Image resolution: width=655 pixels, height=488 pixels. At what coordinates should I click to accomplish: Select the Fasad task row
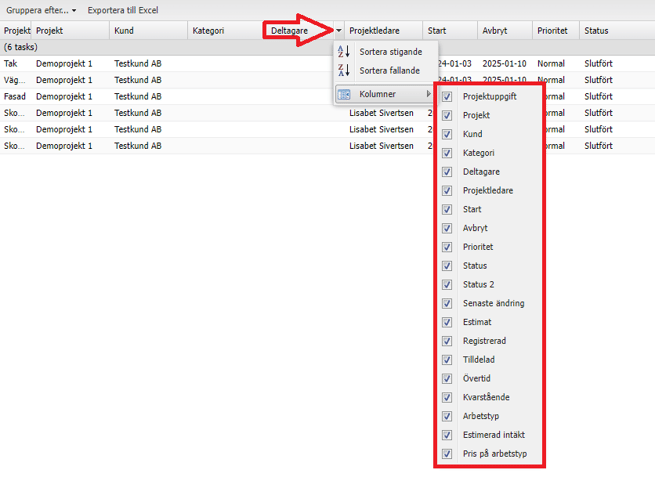click(17, 97)
